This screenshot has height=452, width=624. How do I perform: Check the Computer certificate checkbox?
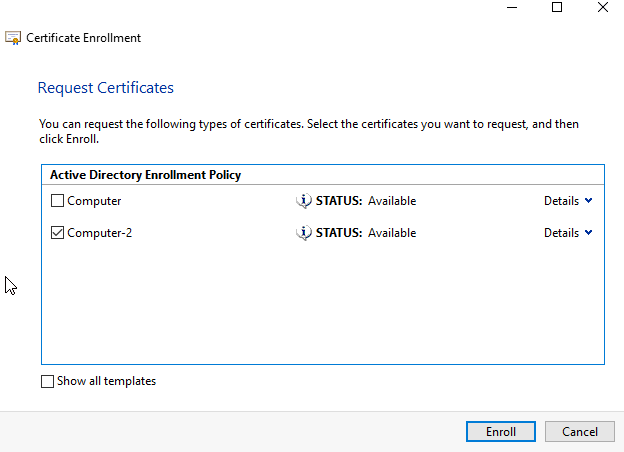click(57, 201)
